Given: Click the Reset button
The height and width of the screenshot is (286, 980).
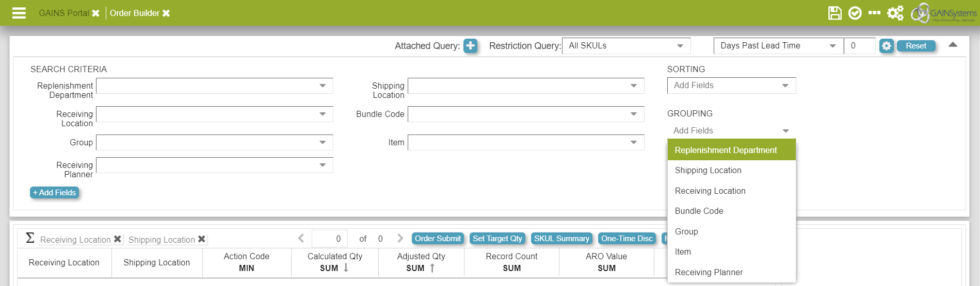Looking at the screenshot, I should coord(915,46).
